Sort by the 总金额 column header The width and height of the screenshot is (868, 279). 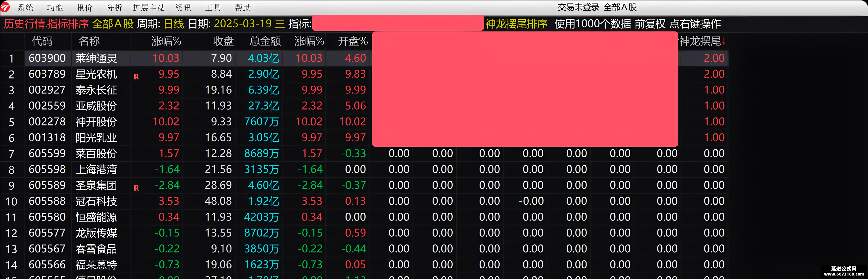coord(265,41)
